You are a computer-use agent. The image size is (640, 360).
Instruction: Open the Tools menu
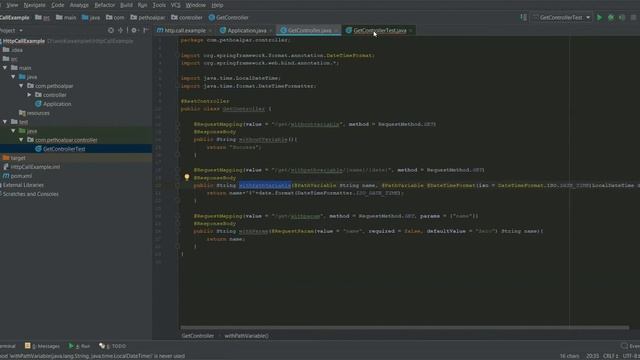click(x=159, y=5)
